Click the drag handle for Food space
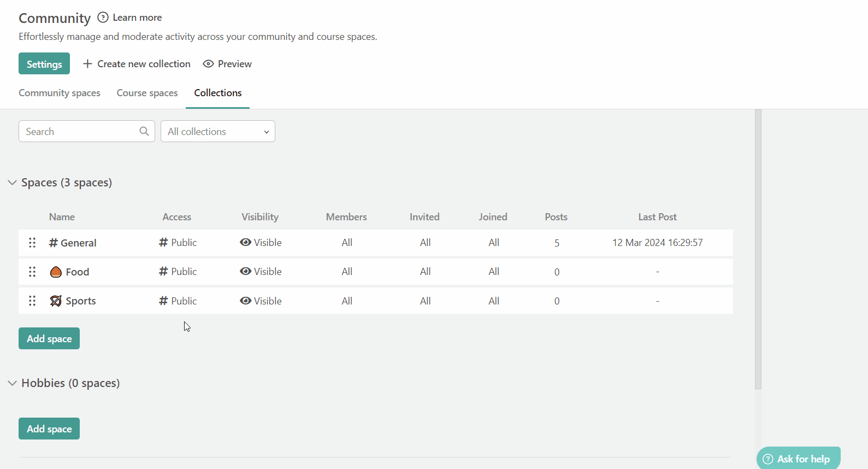Image resolution: width=868 pixels, height=469 pixels. [32, 272]
